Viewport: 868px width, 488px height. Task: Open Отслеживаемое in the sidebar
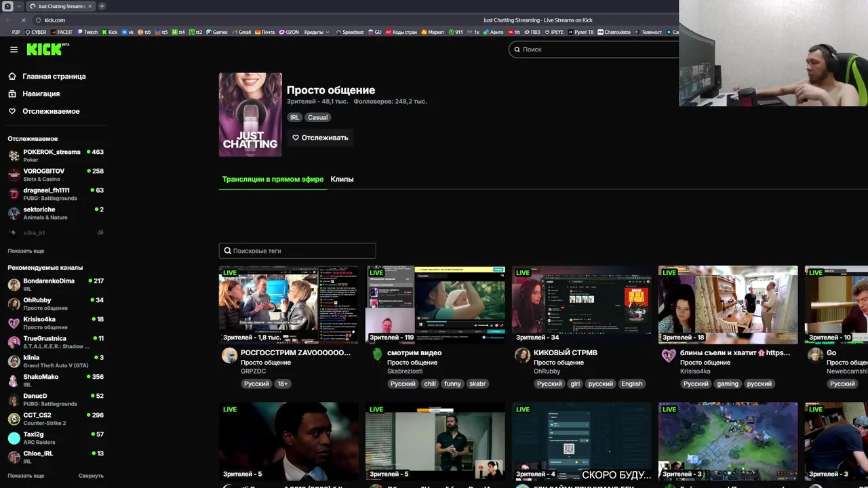pos(51,111)
